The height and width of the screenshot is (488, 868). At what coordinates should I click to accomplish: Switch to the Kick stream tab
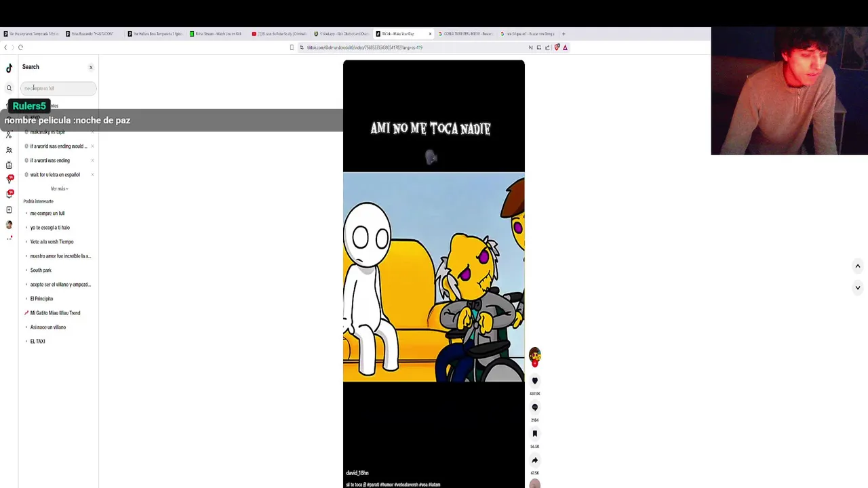click(217, 34)
